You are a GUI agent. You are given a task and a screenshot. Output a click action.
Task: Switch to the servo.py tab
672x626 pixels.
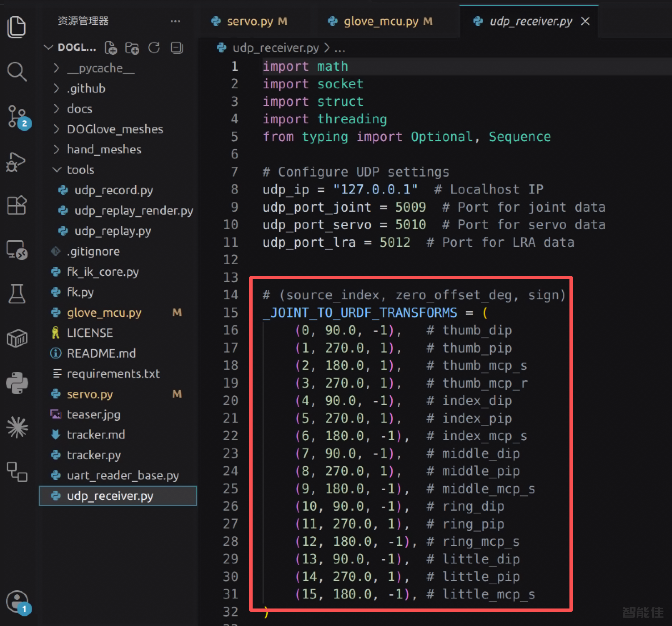pyautogui.click(x=249, y=21)
